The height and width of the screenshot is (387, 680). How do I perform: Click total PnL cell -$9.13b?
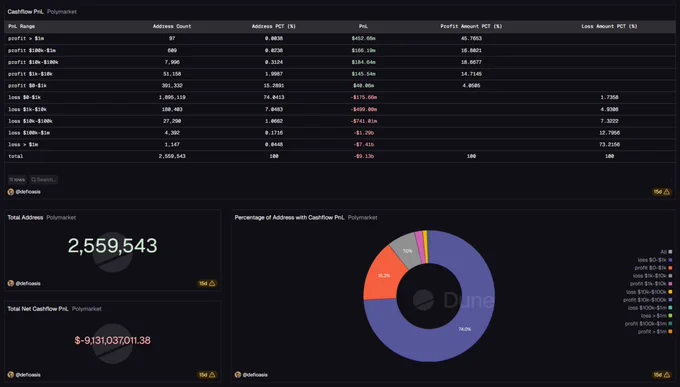[x=364, y=156]
